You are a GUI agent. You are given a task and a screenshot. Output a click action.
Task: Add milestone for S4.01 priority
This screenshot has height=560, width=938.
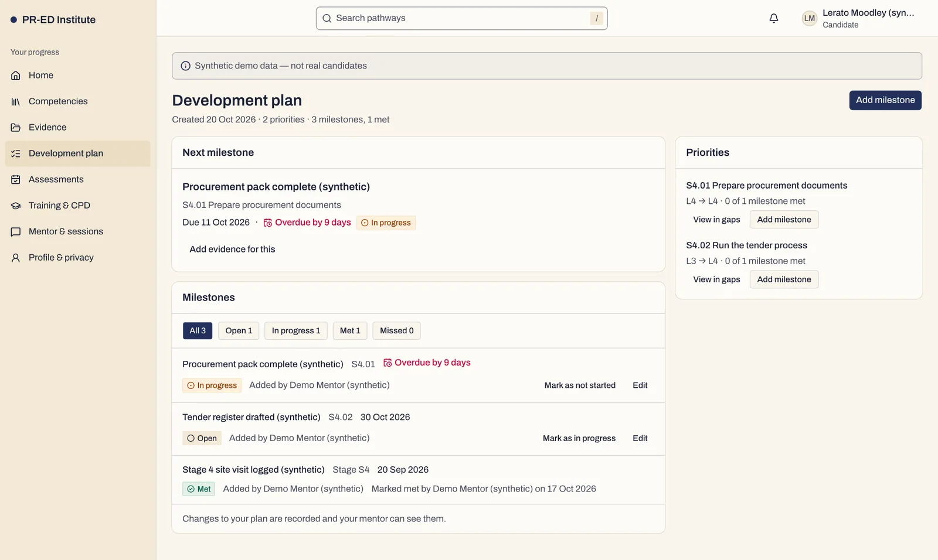coord(784,220)
